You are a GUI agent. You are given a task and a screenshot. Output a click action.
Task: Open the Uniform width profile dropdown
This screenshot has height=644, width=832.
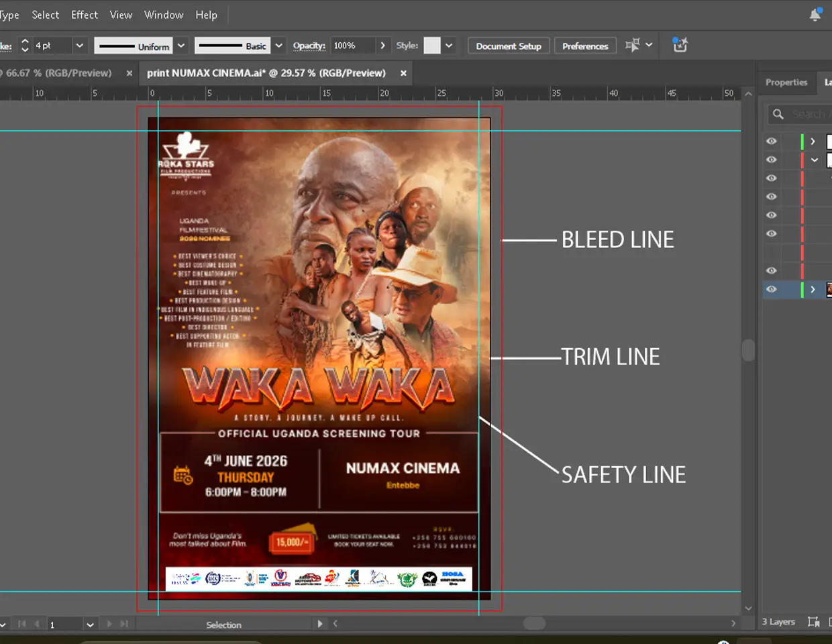(x=181, y=46)
